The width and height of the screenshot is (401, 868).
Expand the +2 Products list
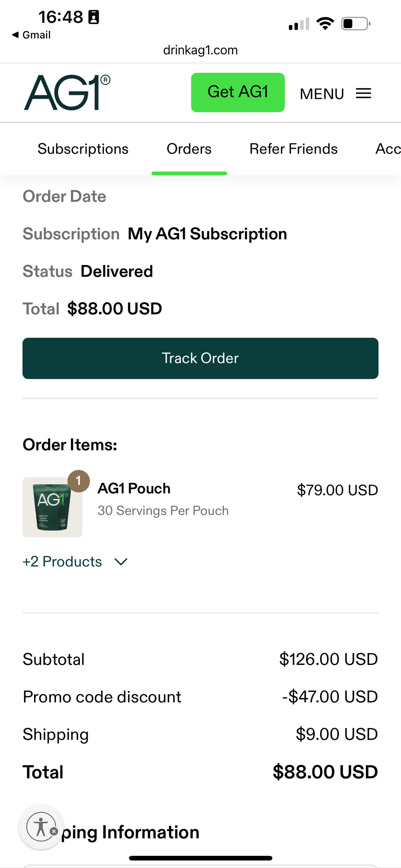tap(62, 561)
